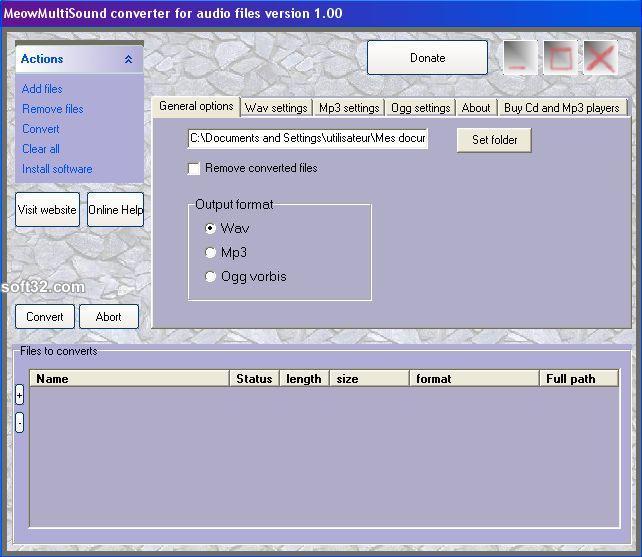
Task: Sort by the Name column header
Action: pos(129,378)
